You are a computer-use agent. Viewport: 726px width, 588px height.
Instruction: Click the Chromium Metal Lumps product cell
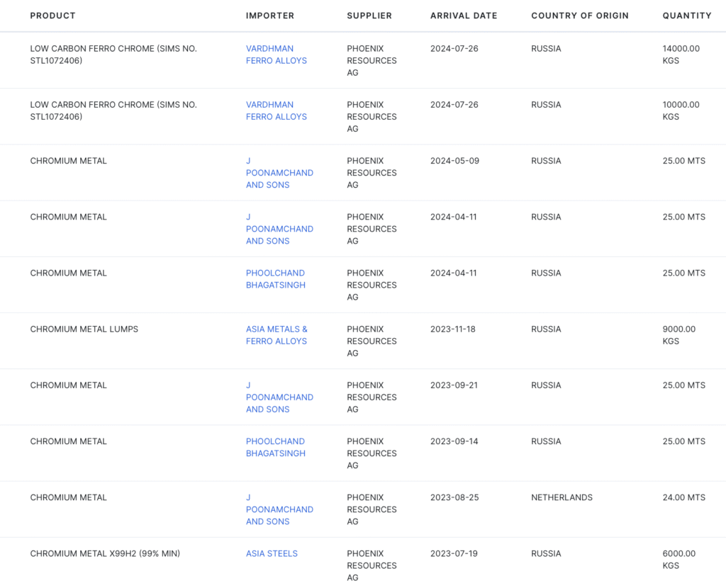click(x=84, y=329)
